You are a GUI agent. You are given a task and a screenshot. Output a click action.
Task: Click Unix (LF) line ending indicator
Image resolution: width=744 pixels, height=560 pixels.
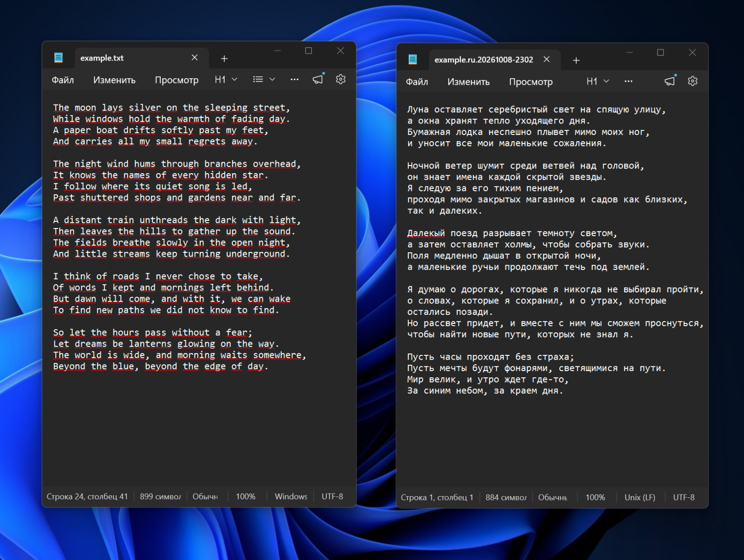click(640, 498)
